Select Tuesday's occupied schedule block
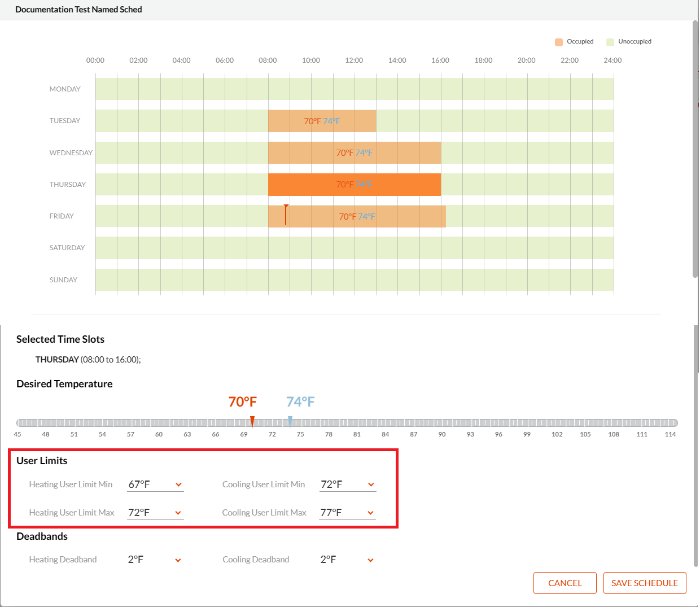700x607 pixels. (x=322, y=120)
